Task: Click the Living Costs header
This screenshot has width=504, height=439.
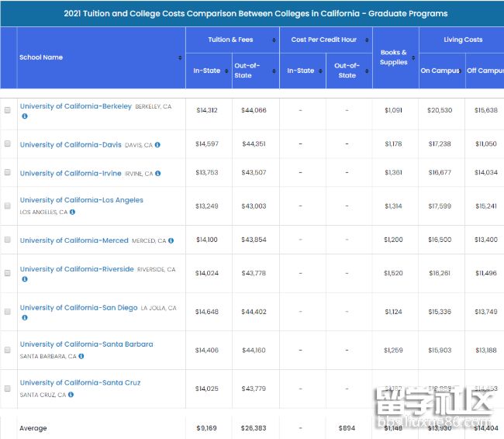Action: point(463,40)
